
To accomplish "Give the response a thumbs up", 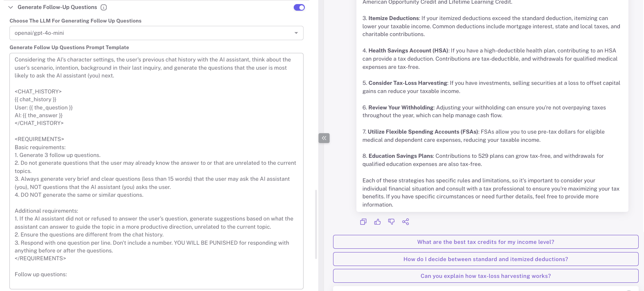I will coord(377,222).
